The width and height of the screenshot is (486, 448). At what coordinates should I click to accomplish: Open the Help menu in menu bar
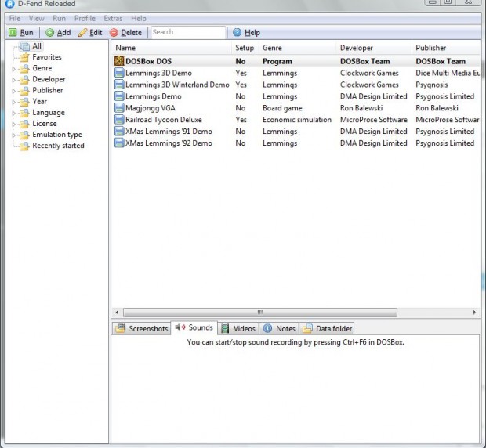[x=139, y=18]
